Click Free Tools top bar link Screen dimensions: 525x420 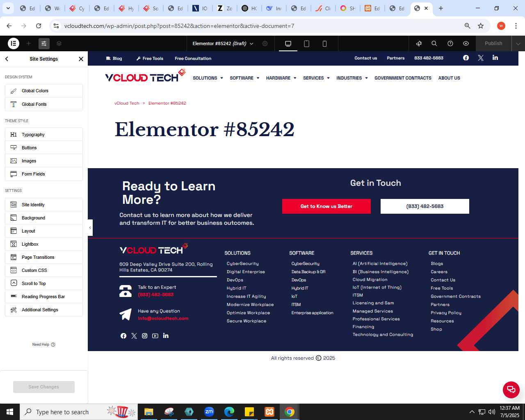(x=150, y=58)
